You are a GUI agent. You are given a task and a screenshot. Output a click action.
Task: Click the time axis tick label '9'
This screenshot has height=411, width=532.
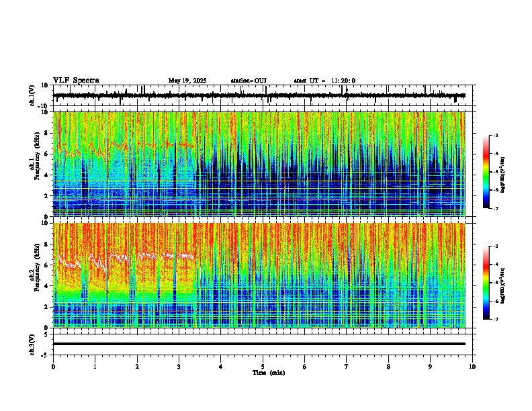(x=430, y=367)
